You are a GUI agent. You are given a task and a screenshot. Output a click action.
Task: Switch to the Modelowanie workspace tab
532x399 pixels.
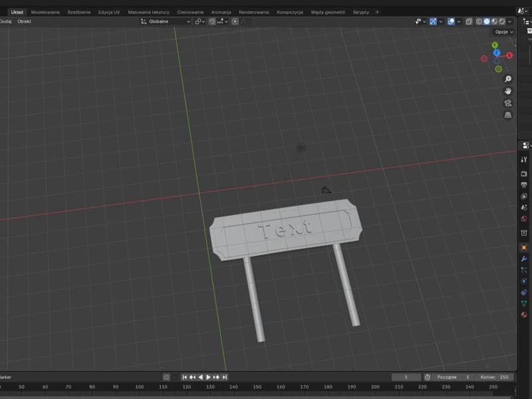[45, 12]
